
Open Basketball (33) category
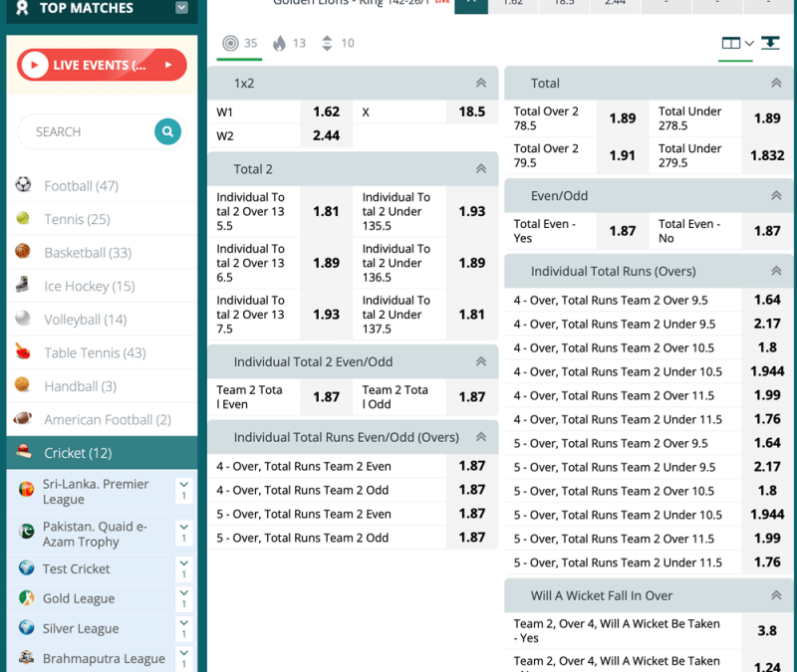tap(103, 253)
